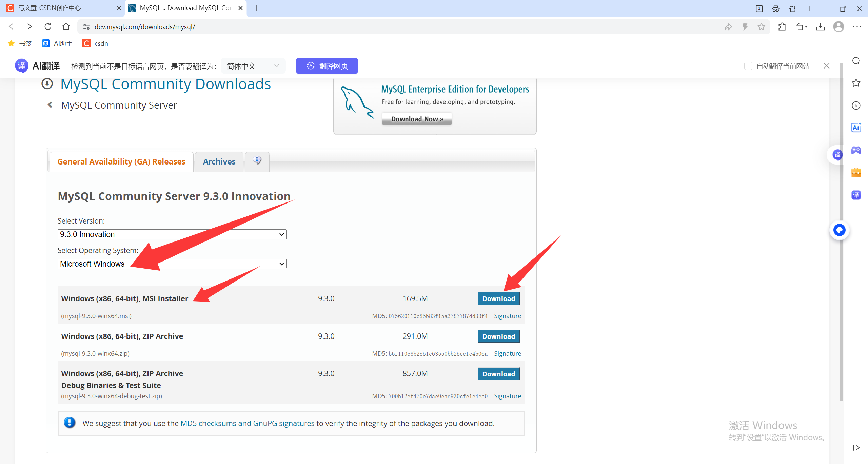Viewport: 868px width, 464px height.
Task: Open Signature link for debug-test.zip
Action: (508, 396)
